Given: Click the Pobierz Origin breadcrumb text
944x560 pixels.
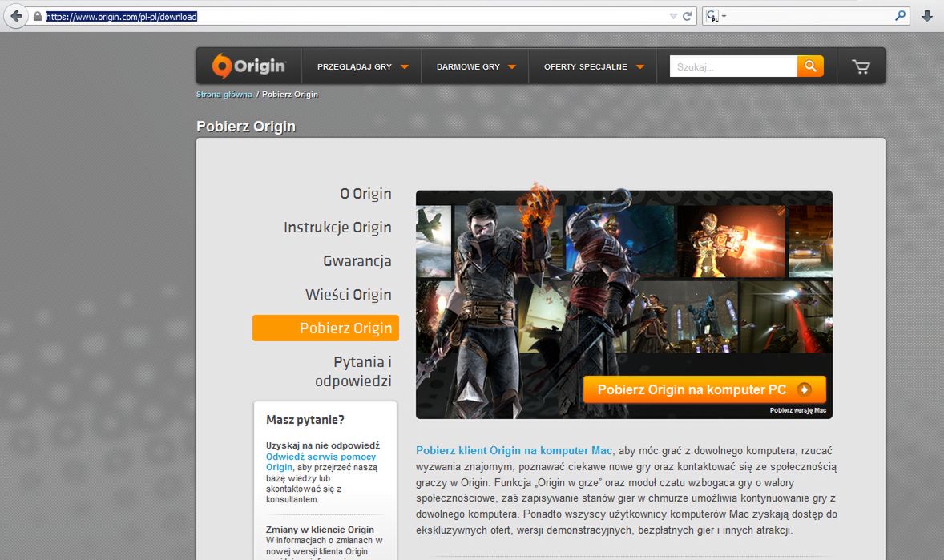Looking at the screenshot, I should [x=289, y=95].
